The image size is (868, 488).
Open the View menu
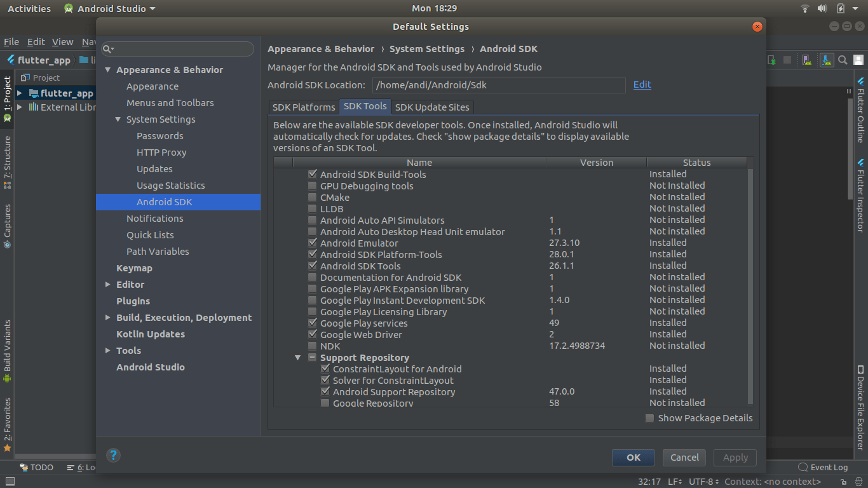pos(62,42)
